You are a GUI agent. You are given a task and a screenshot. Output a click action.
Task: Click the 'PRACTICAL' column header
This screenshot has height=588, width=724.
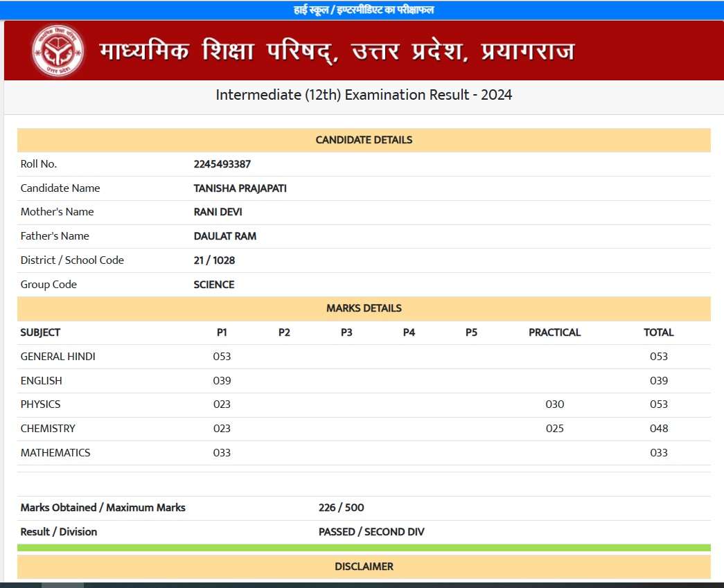click(554, 332)
